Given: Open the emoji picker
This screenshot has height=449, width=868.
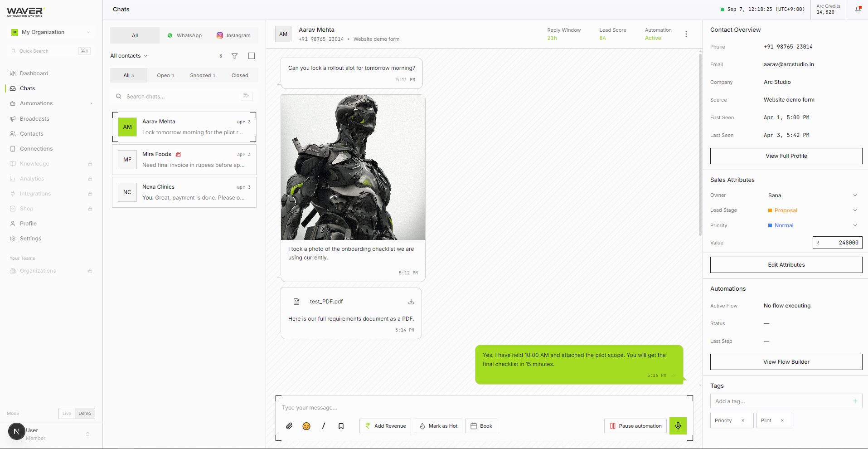Looking at the screenshot, I should coord(306,426).
